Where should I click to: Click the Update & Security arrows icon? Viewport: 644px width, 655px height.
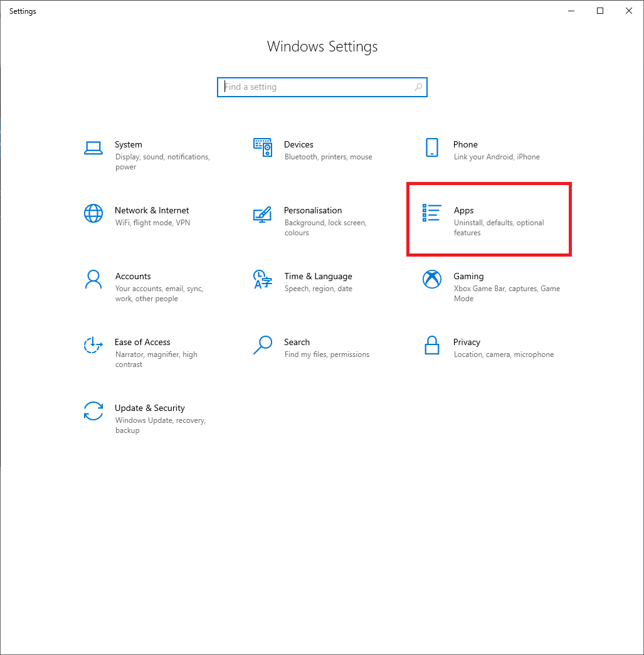[x=93, y=411]
